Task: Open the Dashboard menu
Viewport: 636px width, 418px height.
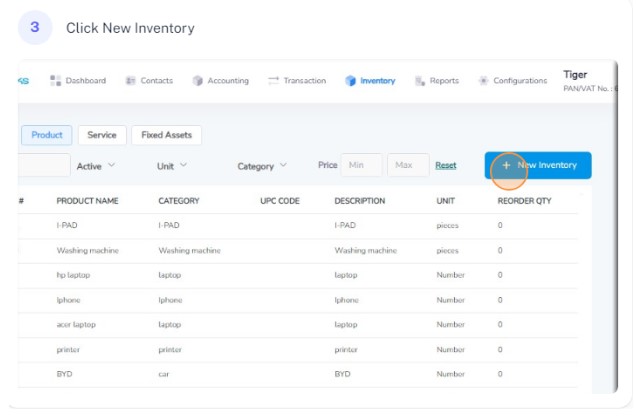Action: click(78, 81)
